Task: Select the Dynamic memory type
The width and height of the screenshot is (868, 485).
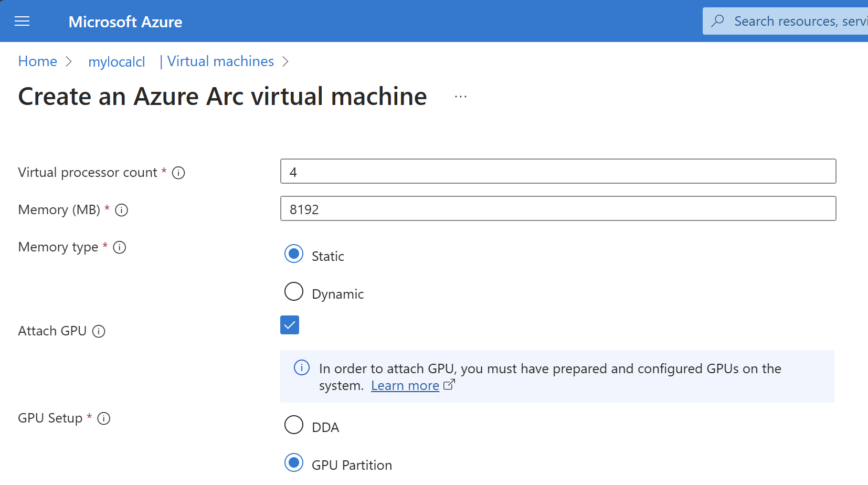Action: pyautogui.click(x=294, y=291)
